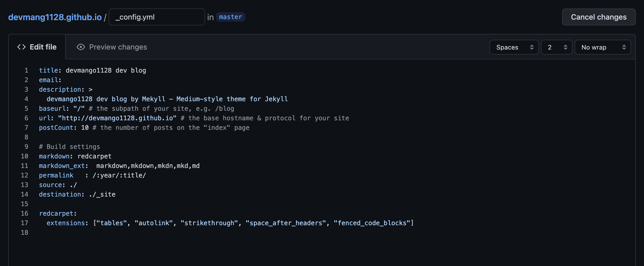
Task: Click the code brackets icon in the Edit file tab
Action: pyautogui.click(x=21, y=47)
